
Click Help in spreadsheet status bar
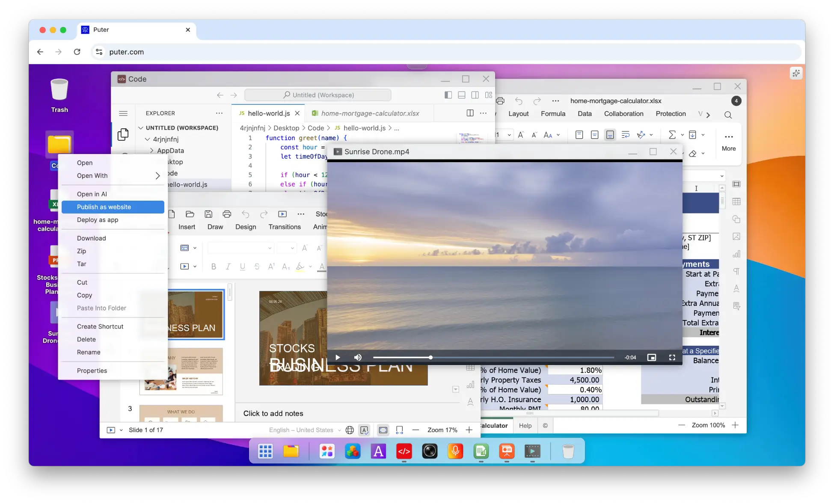click(x=525, y=426)
